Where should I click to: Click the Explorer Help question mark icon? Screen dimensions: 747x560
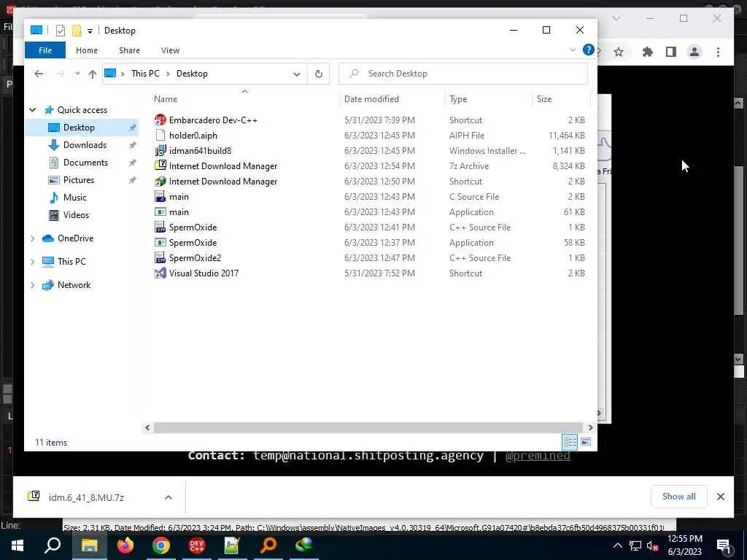589,50
